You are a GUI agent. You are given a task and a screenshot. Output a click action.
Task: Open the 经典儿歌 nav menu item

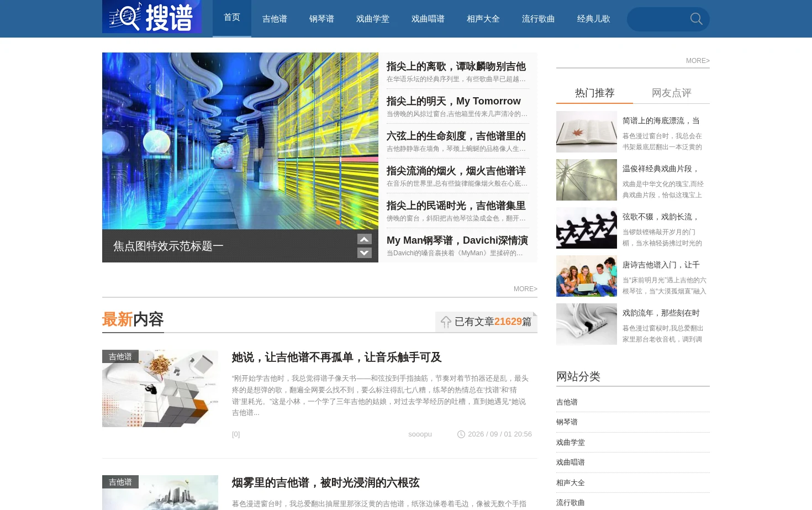[x=594, y=19]
